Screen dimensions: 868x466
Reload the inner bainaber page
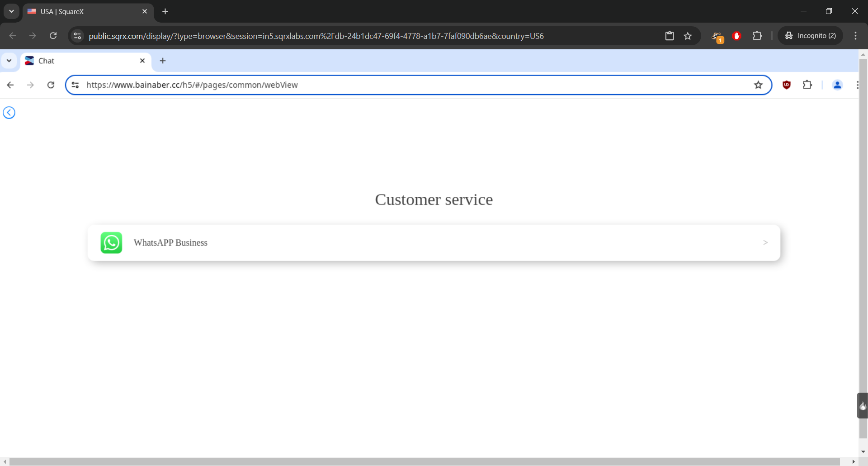(x=51, y=85)
